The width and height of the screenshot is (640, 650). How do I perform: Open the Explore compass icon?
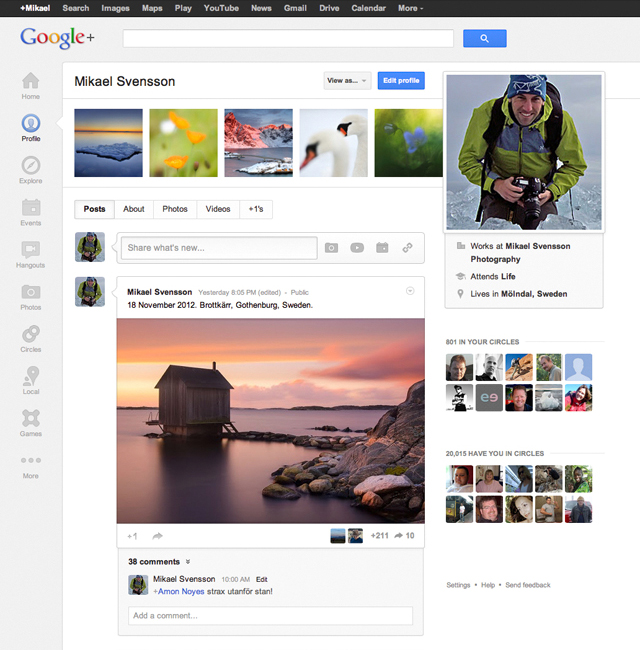point(31,165)
